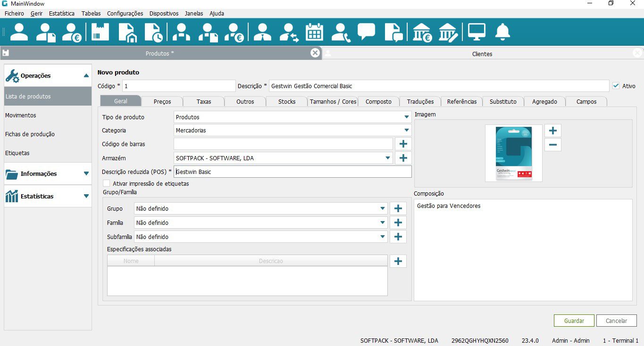Open the Subfamília dropdown

pyautogui.click(x=261, y=237)
